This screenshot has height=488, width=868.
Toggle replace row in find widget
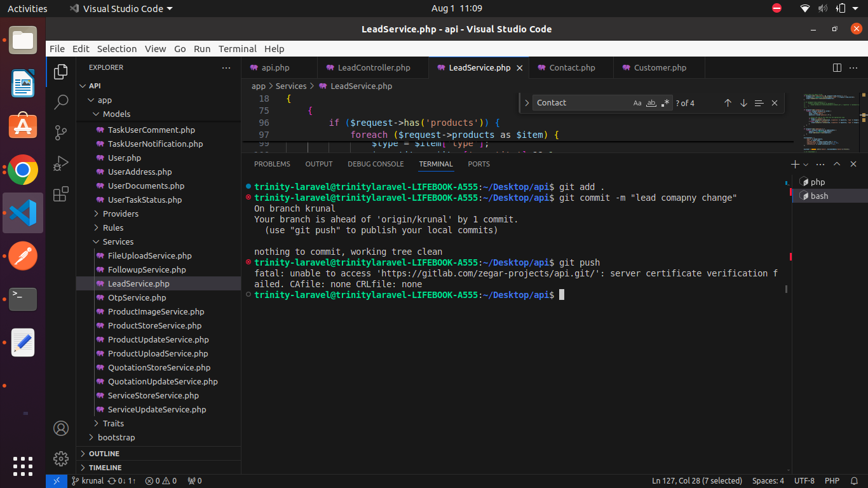click(527, 103)
